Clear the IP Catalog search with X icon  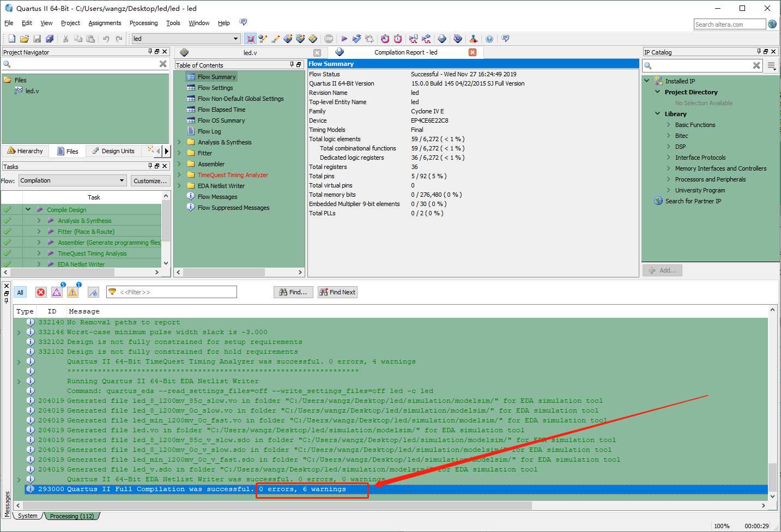[756, 65]
